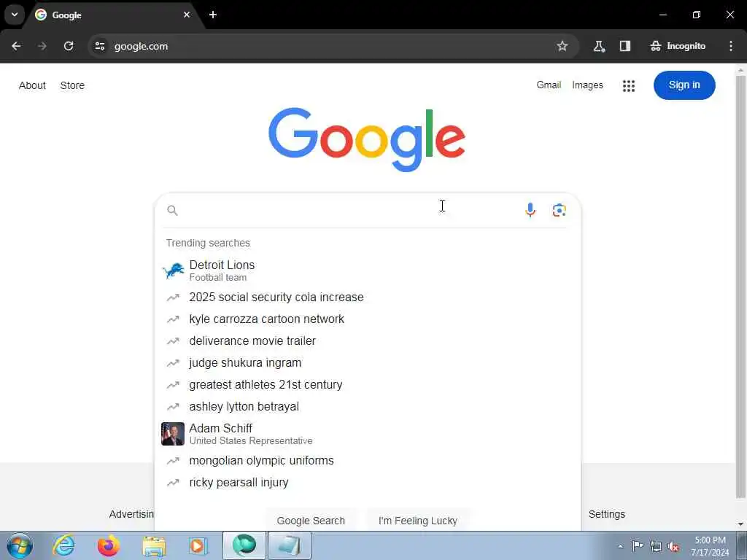747x560 pixels.
Task: Open network icon in system tray
Action: (656, 546)
